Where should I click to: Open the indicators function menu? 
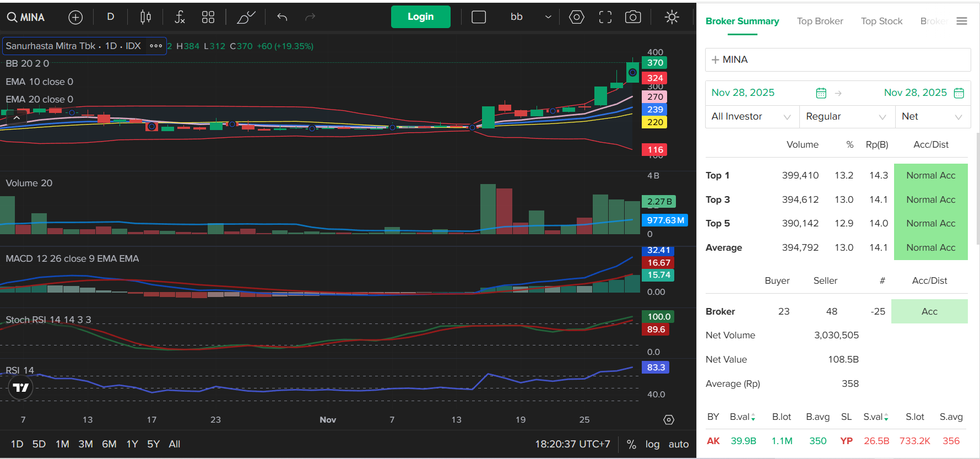(180, 17)
